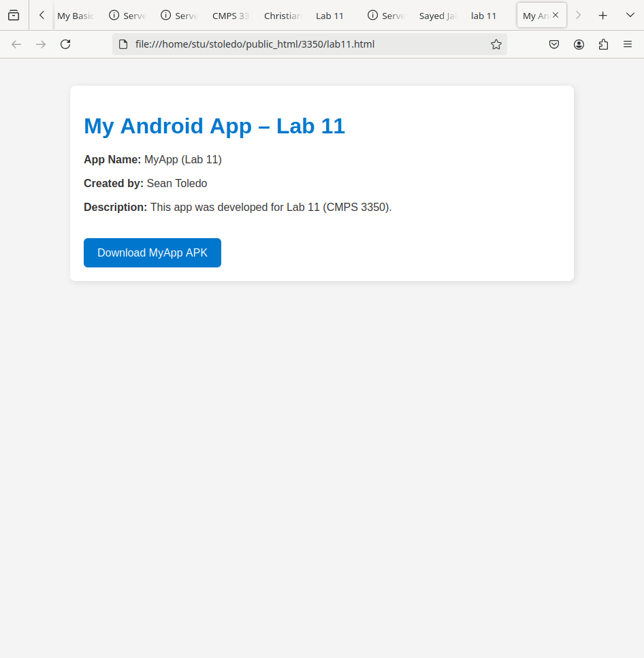The height and width of the screenshot is (658, 644).
Task: Switch to the My Basic tab
Action: (x=75, y=16)
